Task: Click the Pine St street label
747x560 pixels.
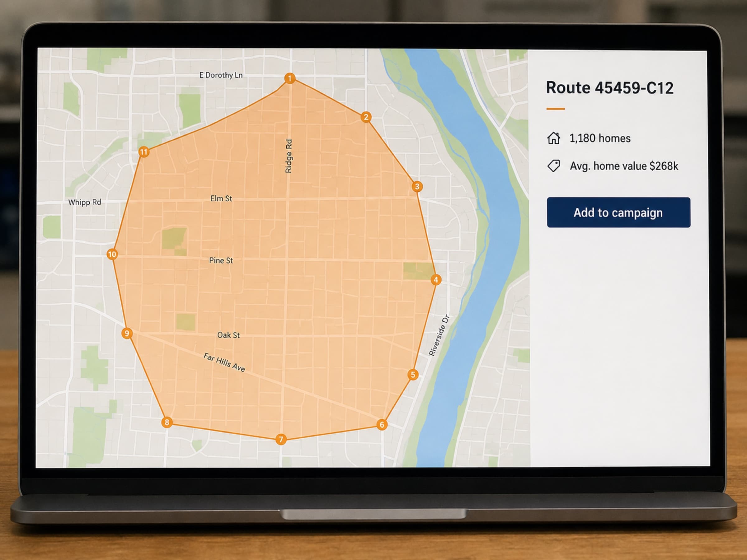Action: pyautogui.click(x=221, y=261)
